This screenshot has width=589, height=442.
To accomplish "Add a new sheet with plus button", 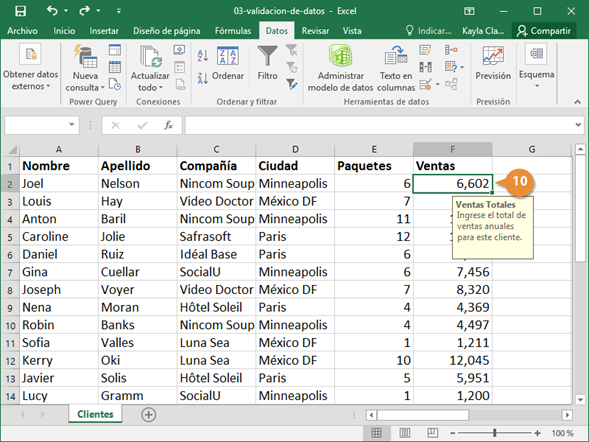I will [x=148, y=415].
